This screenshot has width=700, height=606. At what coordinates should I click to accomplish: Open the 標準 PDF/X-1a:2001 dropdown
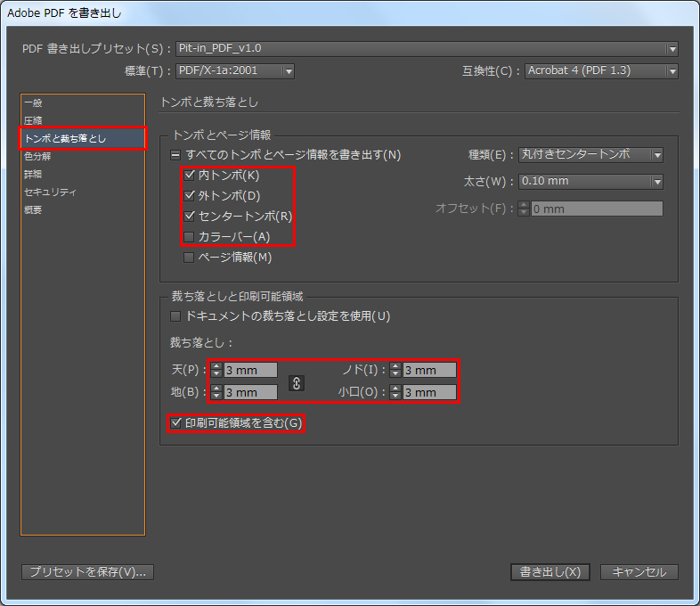235,71
